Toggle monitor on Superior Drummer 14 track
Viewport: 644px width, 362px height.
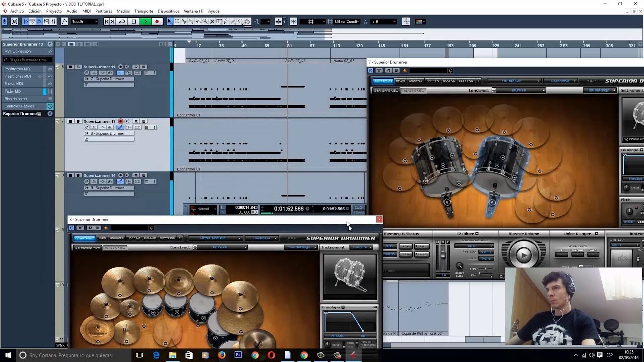coord(127,175)
